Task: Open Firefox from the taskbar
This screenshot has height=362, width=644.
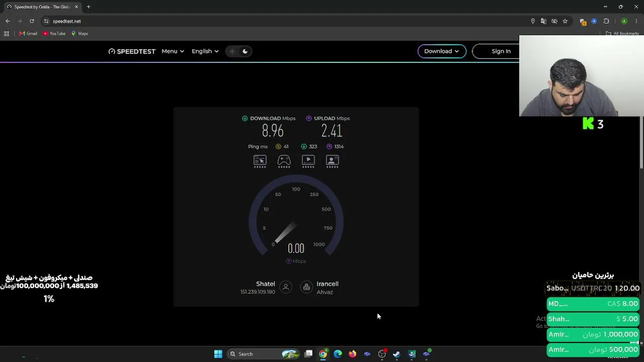Action: point(352,354)
